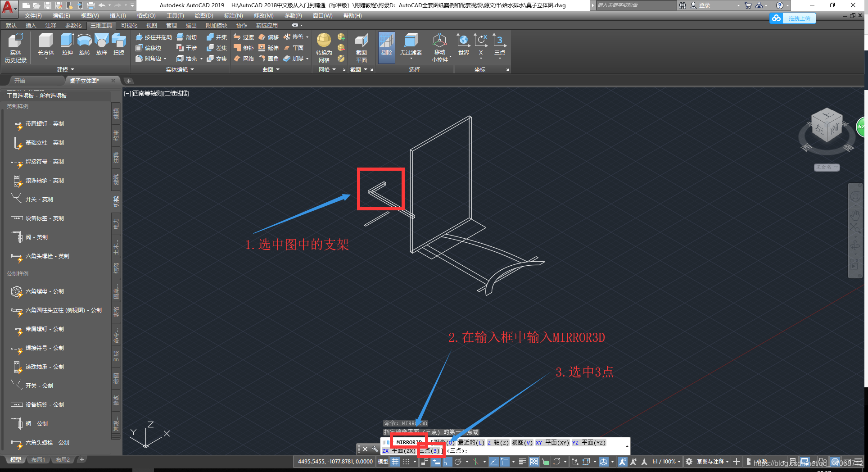Click the new drawing tab plus button
This screenshot has height=472, width=868.
pyautogui.click(x=128, y=81)
